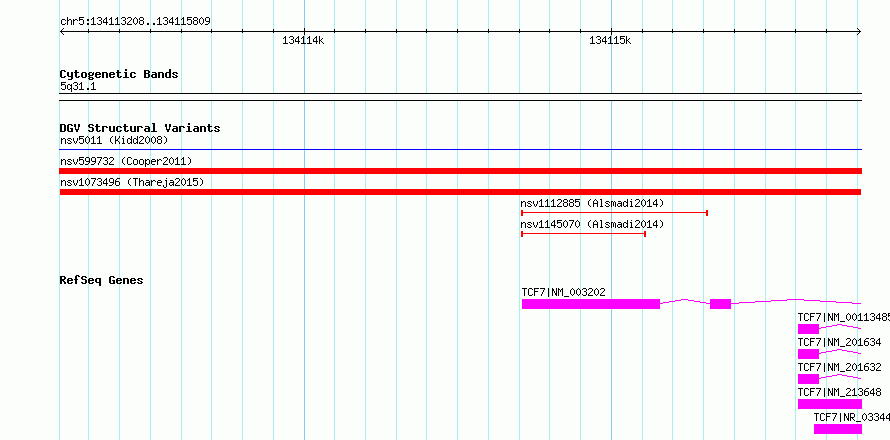Screen dimensions: 890x440
Task: Open the nsv599732 (Cooper2011) variant label
Action: click(x=126, y=161)
